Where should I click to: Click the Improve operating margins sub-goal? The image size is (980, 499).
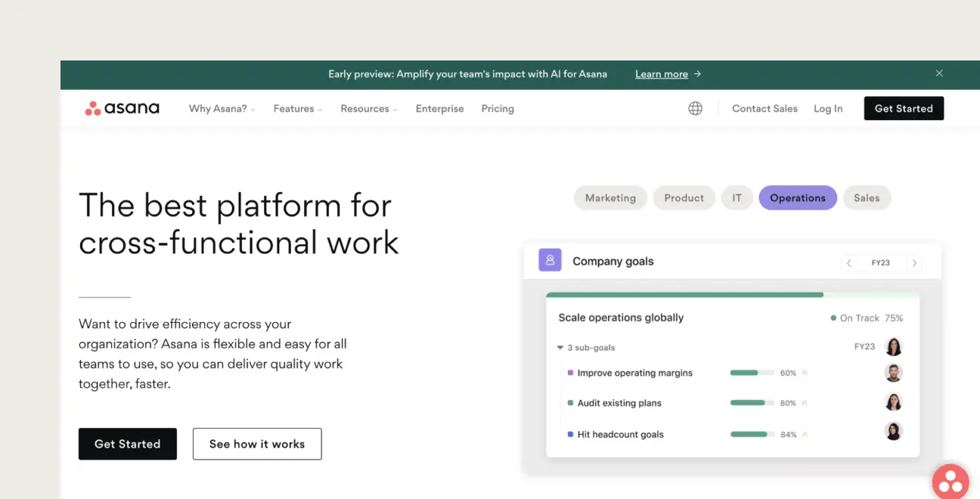634,373
